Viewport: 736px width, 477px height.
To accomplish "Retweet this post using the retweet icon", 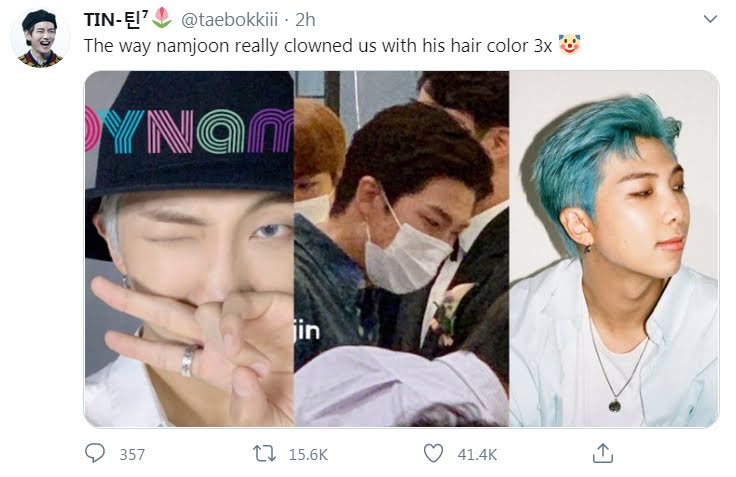I will click(264, 454).
